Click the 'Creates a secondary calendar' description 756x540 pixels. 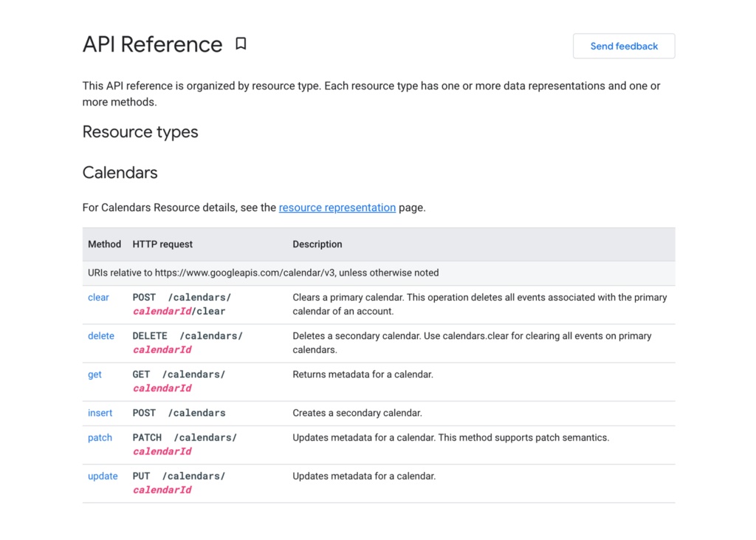(357, 413)
